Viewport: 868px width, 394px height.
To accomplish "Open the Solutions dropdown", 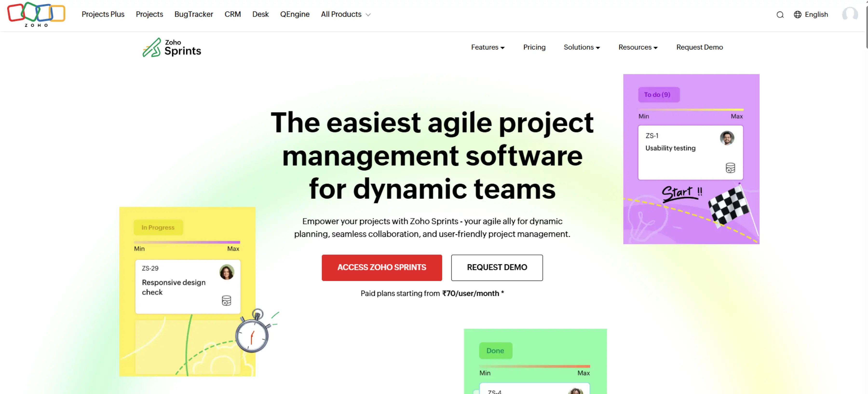I will [582, 47].
